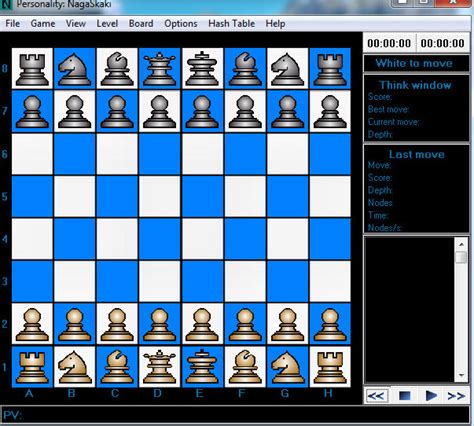Select the white pawn on D2
The width and height of the screenshot is (474, 426).
(x=160, y=324)
